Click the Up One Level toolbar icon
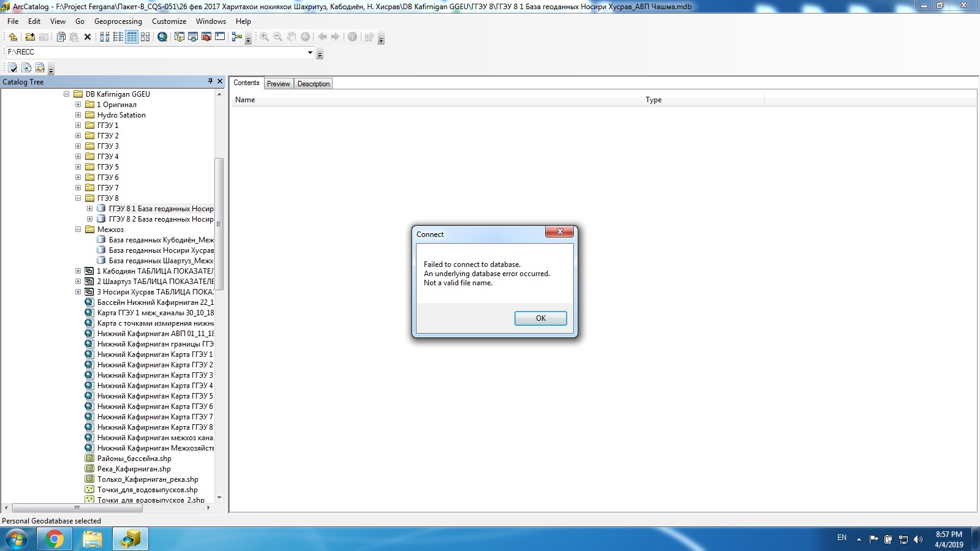Image resolution: width=980 pixels, height=551 pixels. [13, 37]
